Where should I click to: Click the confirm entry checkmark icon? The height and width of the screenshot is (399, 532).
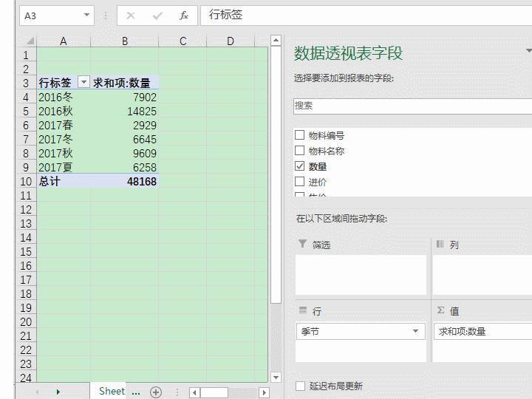pos(157,16)
